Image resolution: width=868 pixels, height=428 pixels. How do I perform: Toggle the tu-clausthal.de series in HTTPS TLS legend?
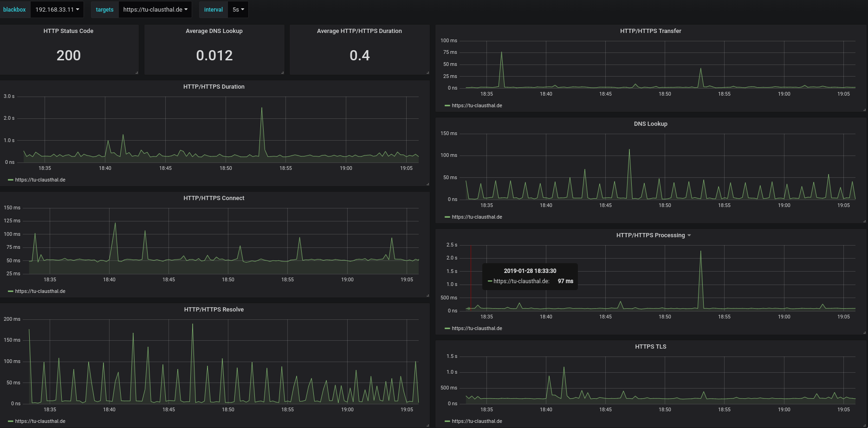point(477,422)
